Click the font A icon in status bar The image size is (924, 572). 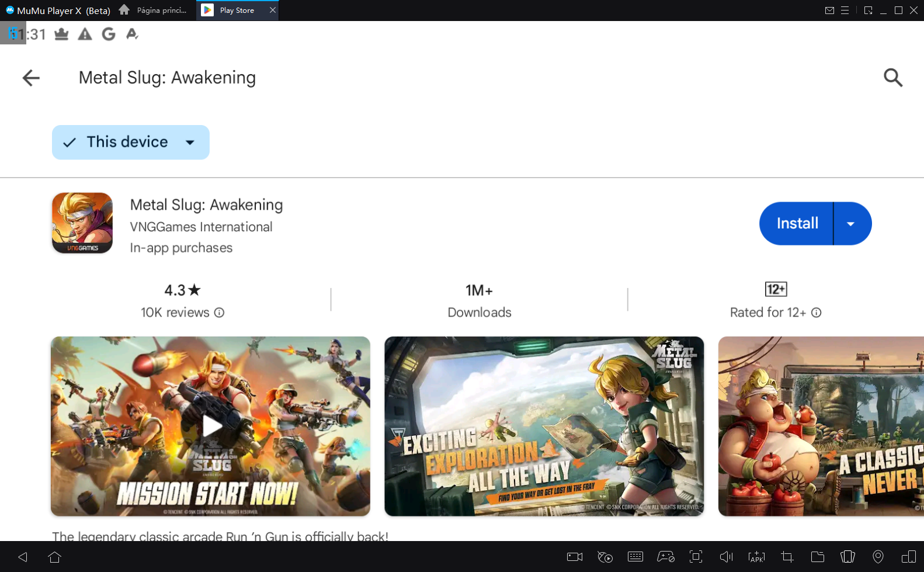pyautogui.click(x=132, y=34)
